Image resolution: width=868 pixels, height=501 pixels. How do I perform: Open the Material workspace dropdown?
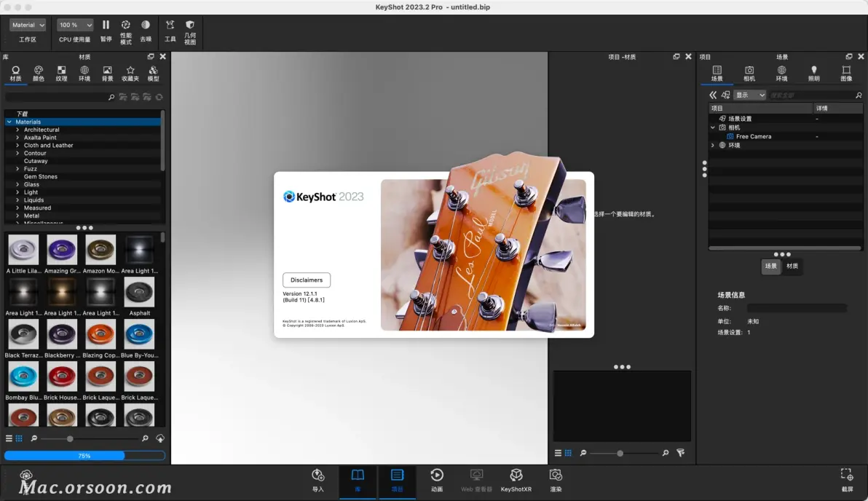coord(28,25)
